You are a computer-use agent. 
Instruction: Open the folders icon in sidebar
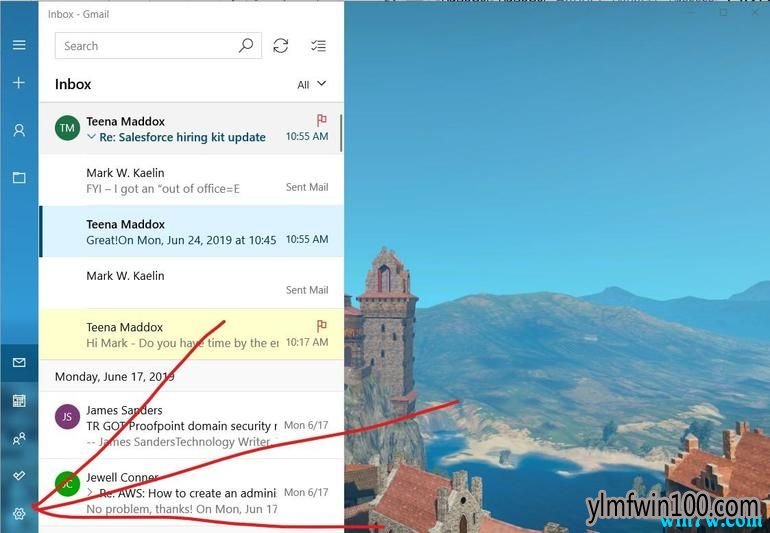[x=19, y=177]
